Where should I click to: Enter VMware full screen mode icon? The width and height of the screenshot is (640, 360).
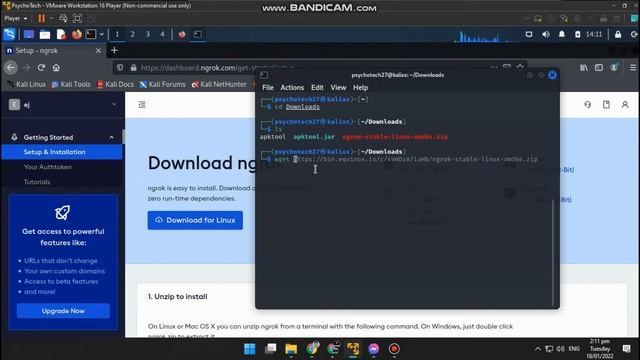77,18
